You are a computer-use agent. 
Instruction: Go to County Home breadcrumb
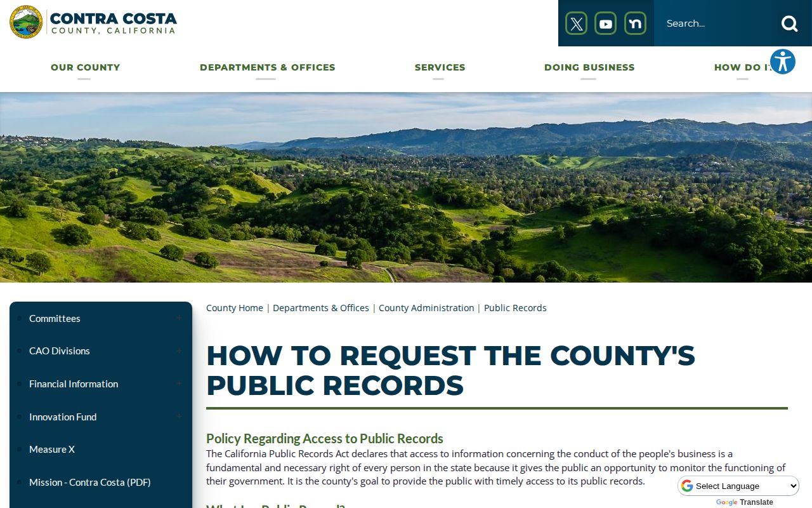tap(235, 308)
